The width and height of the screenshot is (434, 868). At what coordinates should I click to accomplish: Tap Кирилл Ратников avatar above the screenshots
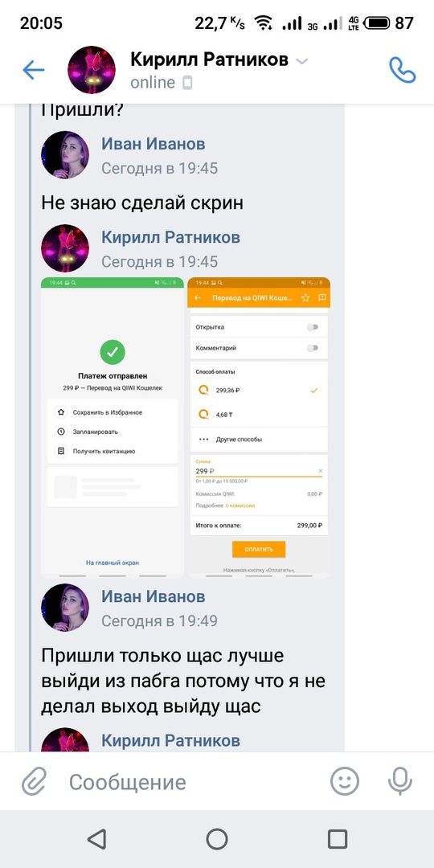click(x=65, y=248)
